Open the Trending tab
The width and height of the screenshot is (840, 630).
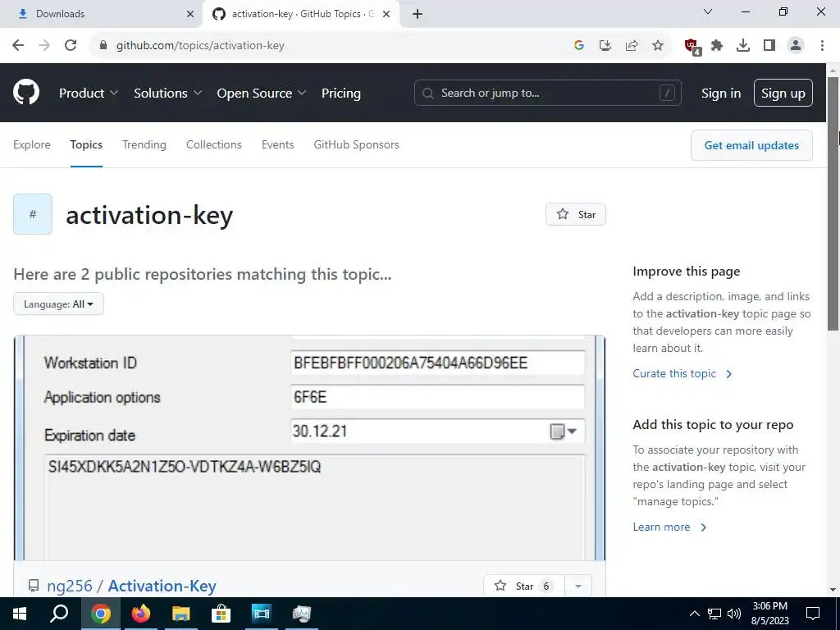(x=144, y=144)
